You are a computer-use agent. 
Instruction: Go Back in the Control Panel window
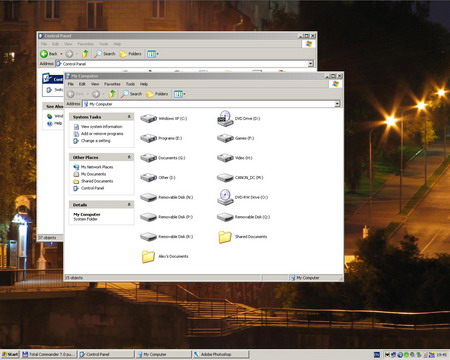(x=49, y=54)
